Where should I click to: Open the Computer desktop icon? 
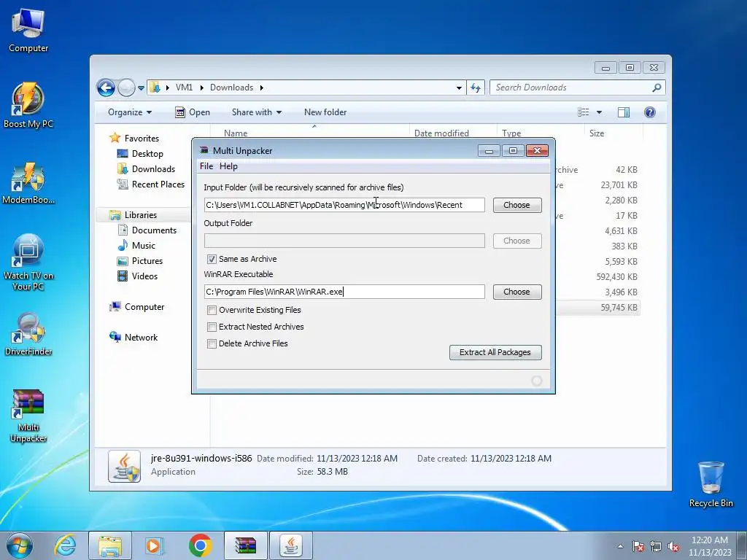pyautogui.click(x=28, y=30)
